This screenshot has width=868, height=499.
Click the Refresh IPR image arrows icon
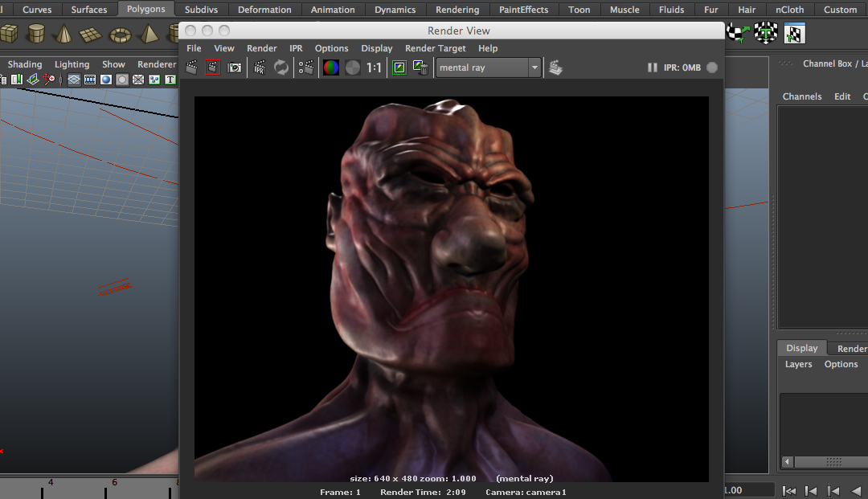point(281,67)
